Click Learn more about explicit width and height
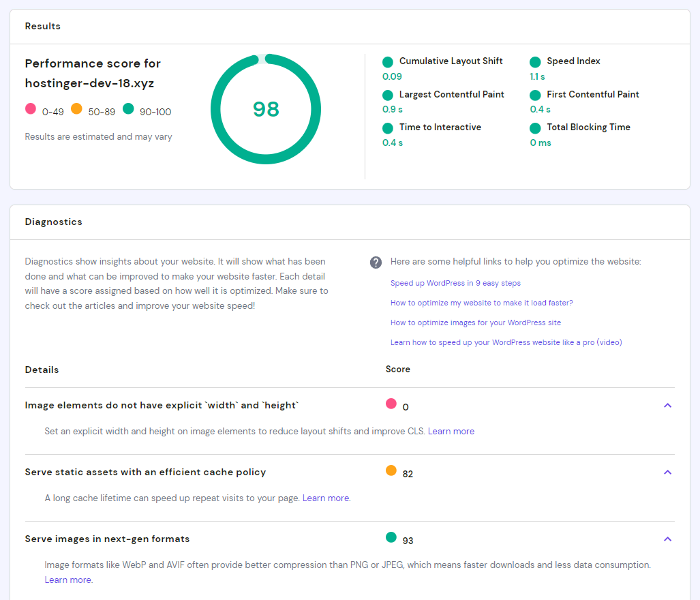Viewport: 700px width, 600px height. (451, 432)
